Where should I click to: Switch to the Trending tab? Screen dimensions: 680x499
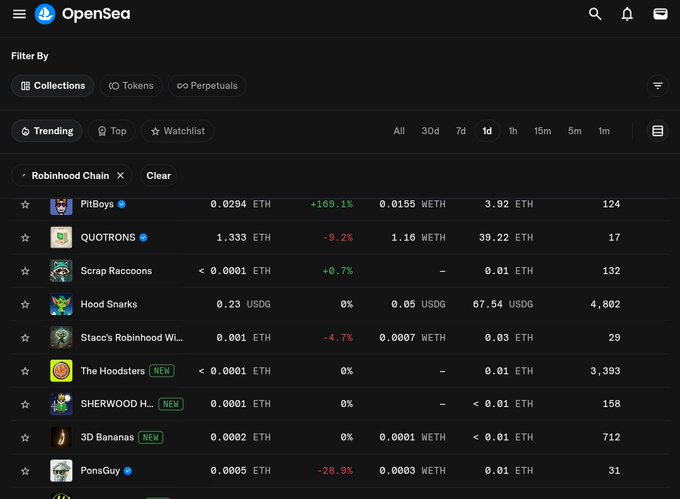(47, 131)
